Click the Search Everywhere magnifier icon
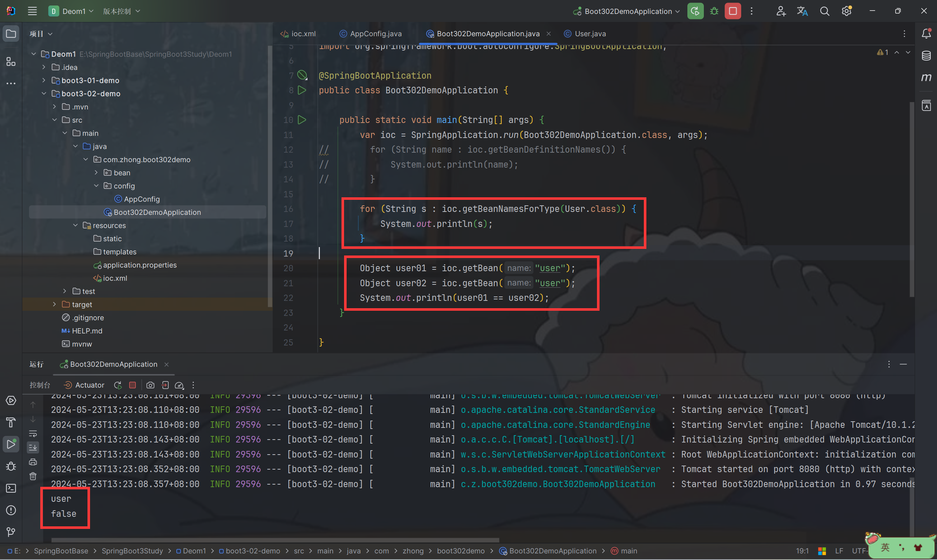This screenshot has width=937, height=560. tap(825, 11)
